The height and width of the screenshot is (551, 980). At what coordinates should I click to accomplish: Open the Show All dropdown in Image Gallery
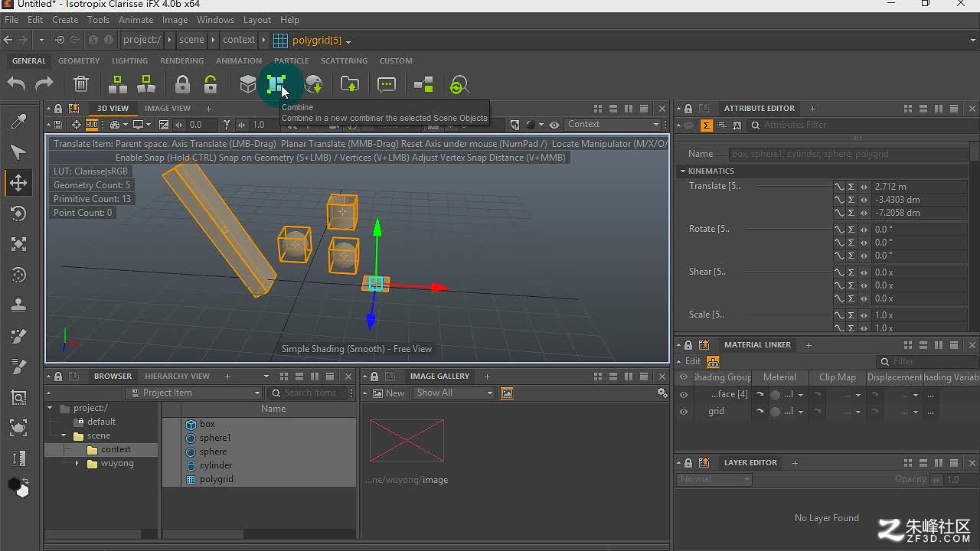pos(454,393)
